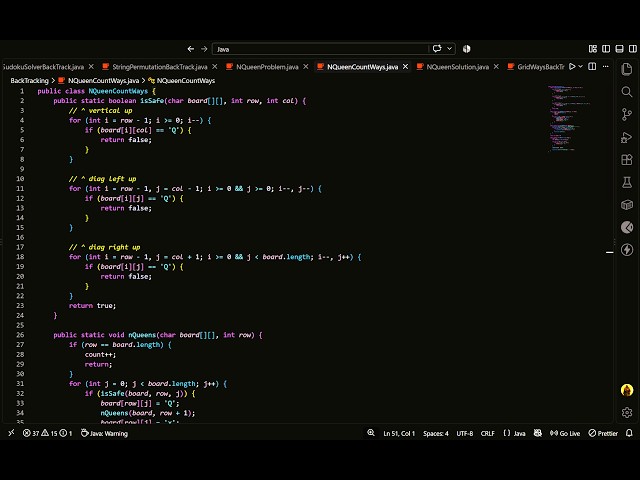The height and width of the screenshot is (480, 640).
Task: Close the SudokuSolverBackTrack.java tab
Action: coord(91,67)
